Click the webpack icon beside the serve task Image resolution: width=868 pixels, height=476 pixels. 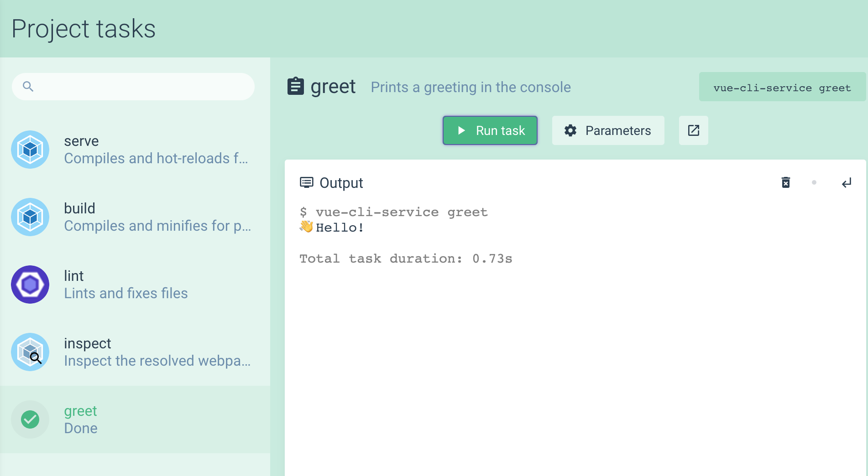coord(30,150)
